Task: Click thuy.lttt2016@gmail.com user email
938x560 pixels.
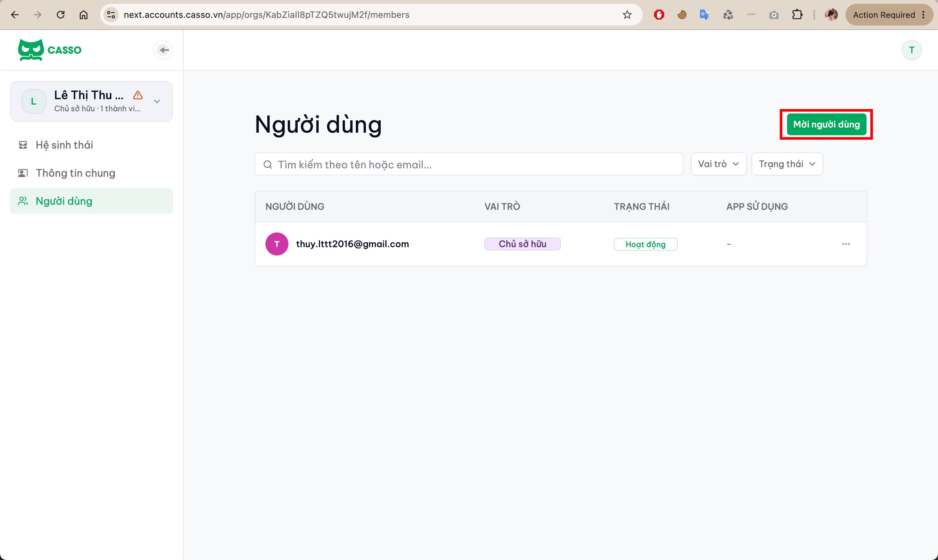Action: [x=352, y=244]
